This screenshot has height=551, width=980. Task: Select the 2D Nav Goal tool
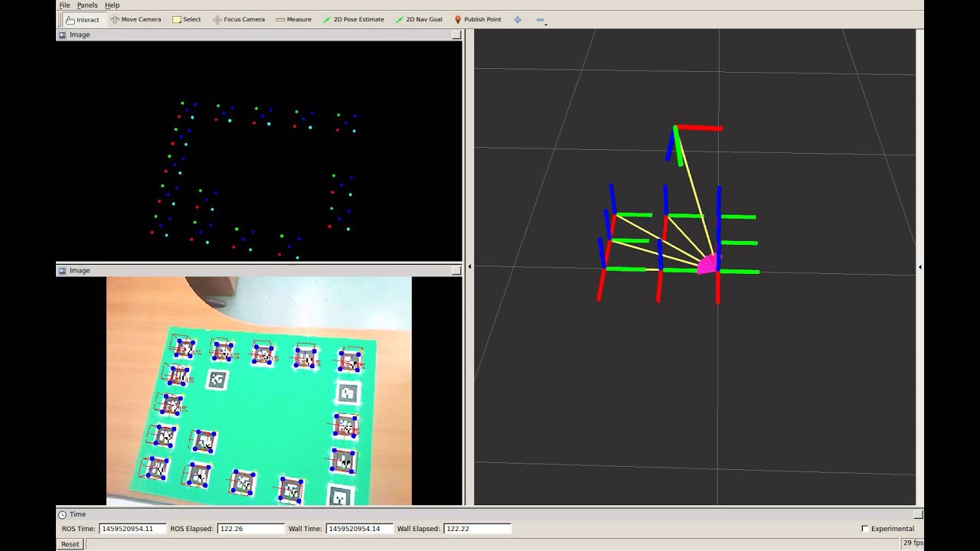pyautogui.click(x=419, y=20)
